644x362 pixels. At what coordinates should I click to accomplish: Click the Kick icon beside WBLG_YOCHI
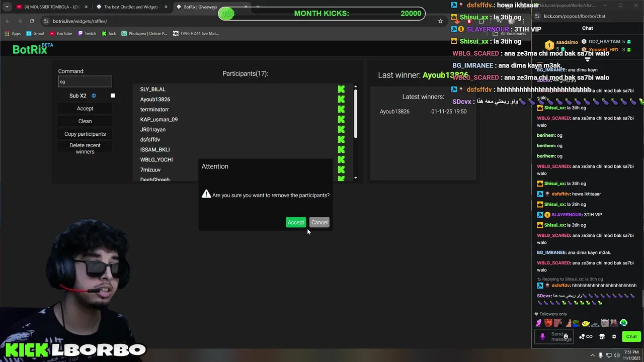(341, 160)
